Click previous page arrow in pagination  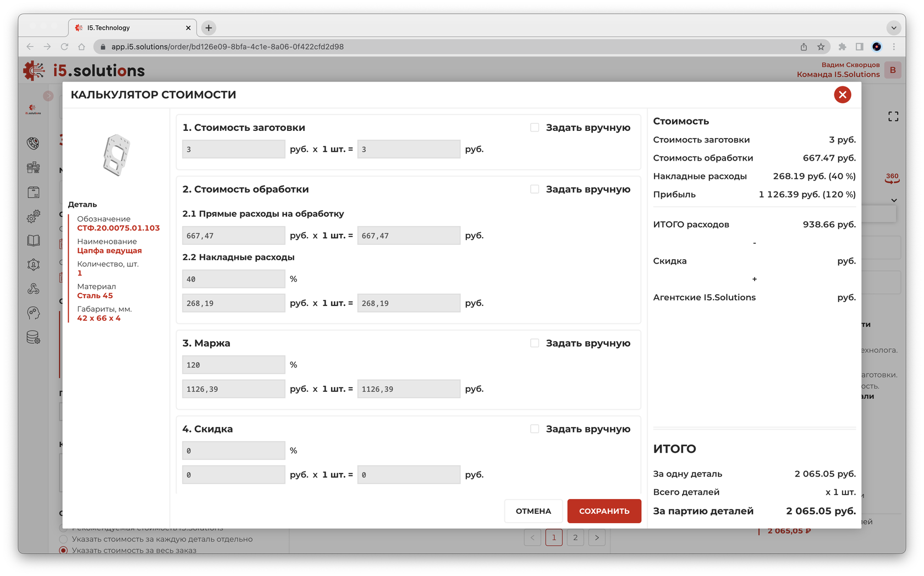tap(532, 537)
